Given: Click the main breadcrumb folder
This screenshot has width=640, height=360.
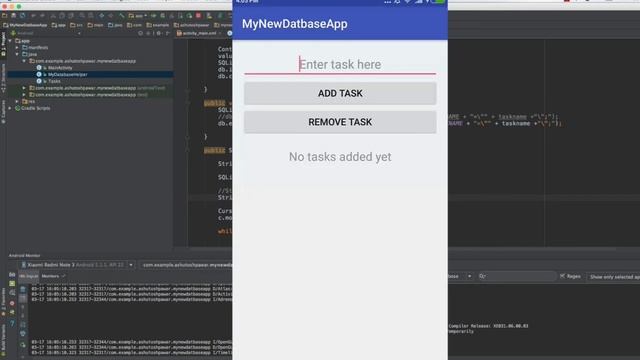Looking at the screenshot, I should (x=95, y=25).
